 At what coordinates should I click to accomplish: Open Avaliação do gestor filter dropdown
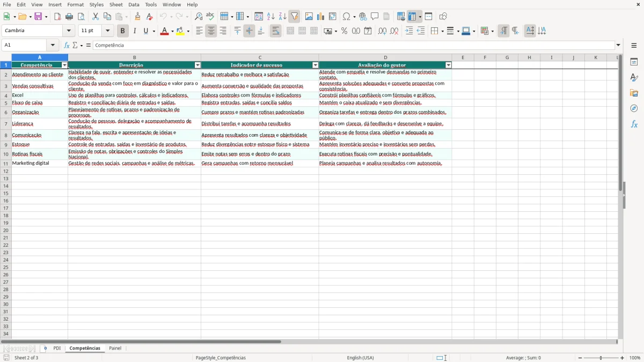[449, 65]
